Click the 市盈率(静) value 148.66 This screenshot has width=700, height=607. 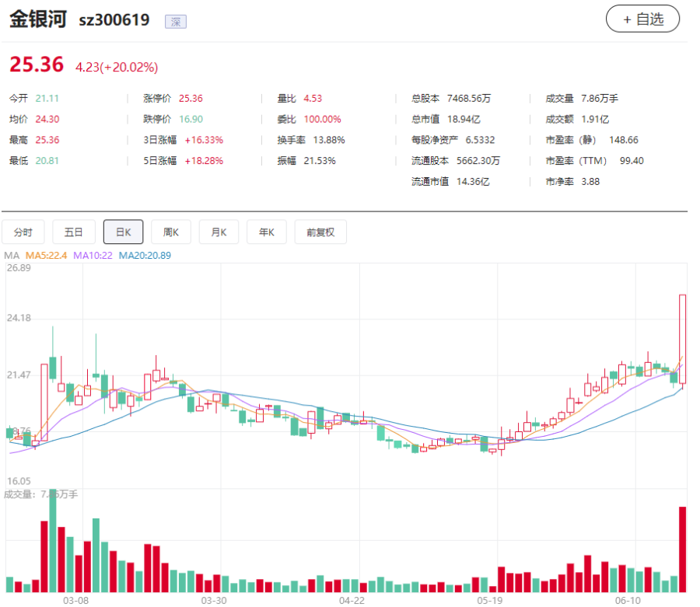tap(624, 140)
